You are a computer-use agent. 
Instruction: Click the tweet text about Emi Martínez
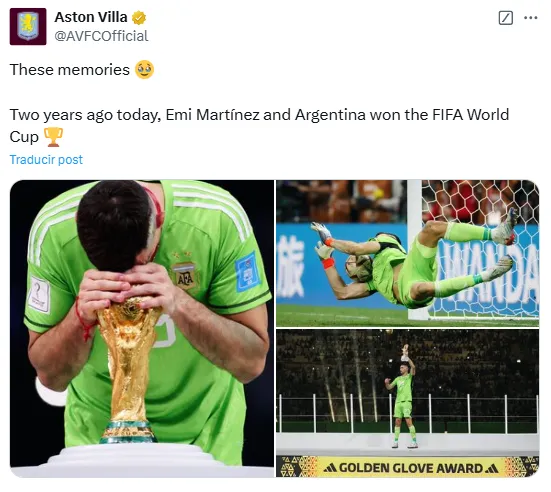point(259,125)
